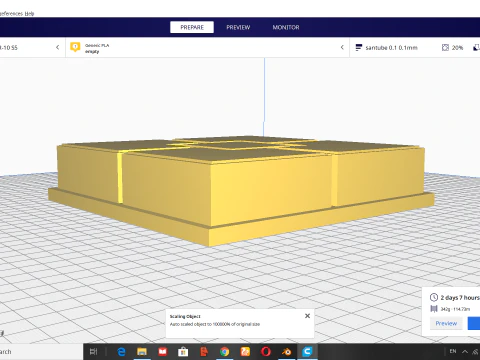Screen dimensions: 480x360
Task: Switch to the PREVIEW stage tab
Action: (x=238, y=27)
